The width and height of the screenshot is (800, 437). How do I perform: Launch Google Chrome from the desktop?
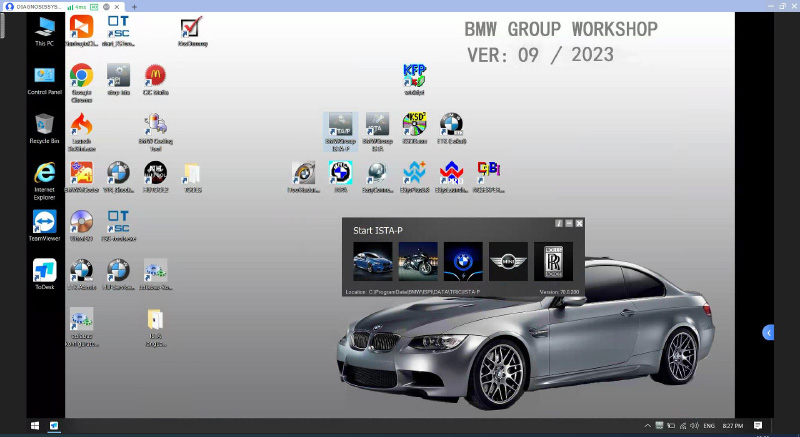click(81, 76)
